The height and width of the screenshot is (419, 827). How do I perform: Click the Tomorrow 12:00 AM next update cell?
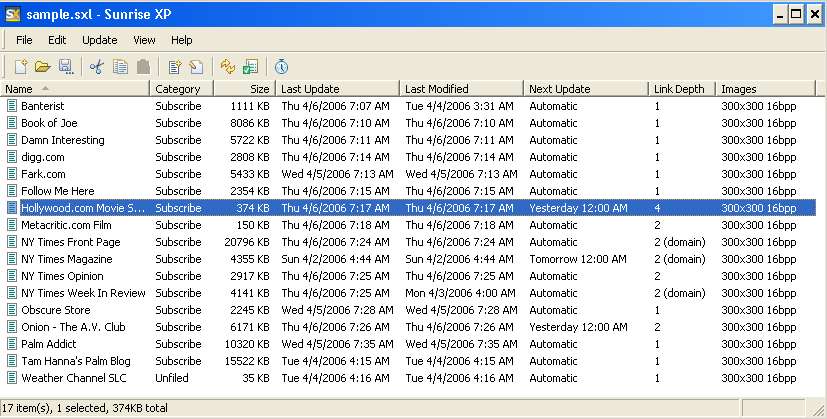click(x=578, y=259)
